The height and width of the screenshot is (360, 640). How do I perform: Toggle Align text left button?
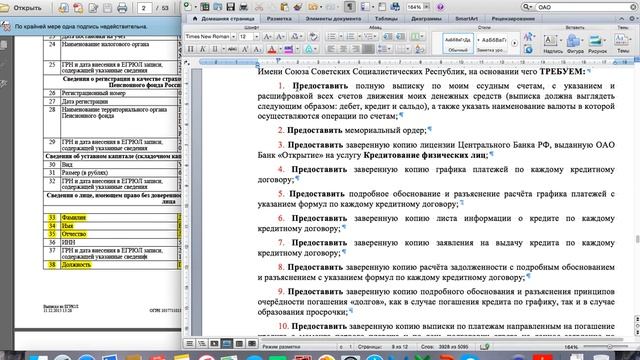tap(331, 49)
